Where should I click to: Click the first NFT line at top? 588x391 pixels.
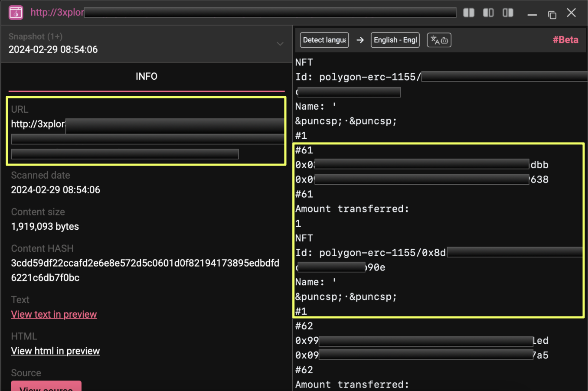(304, 62)
